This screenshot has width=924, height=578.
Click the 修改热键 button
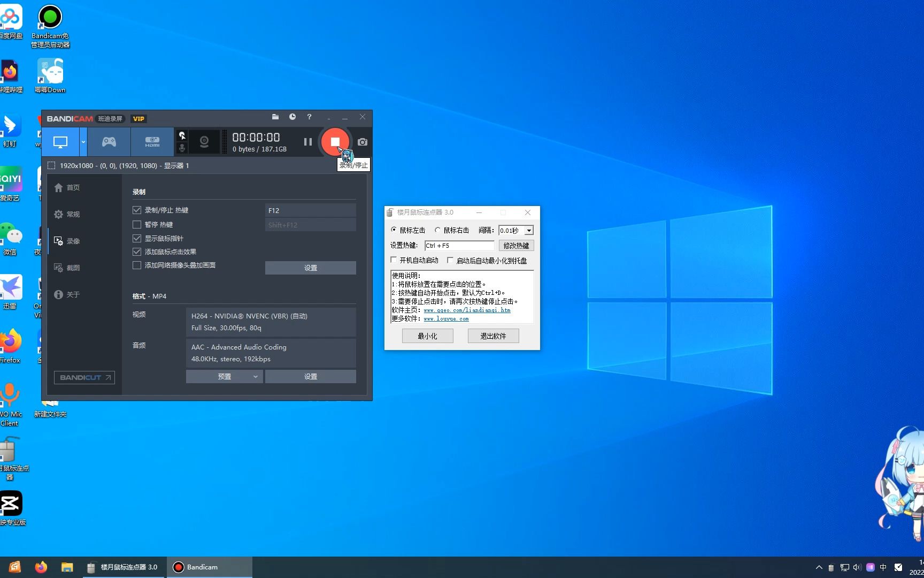pyautogui.click(x=516, y=246)
